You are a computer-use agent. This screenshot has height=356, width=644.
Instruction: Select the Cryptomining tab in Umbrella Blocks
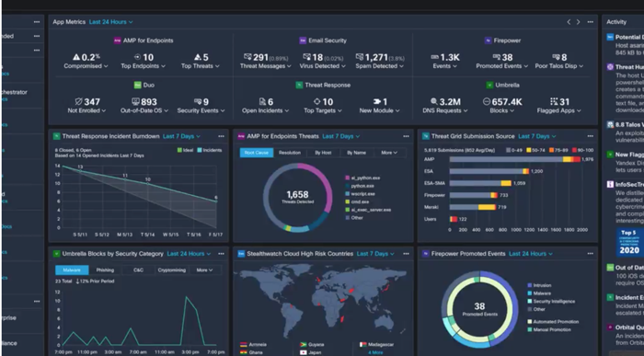[x=172, y=270]
